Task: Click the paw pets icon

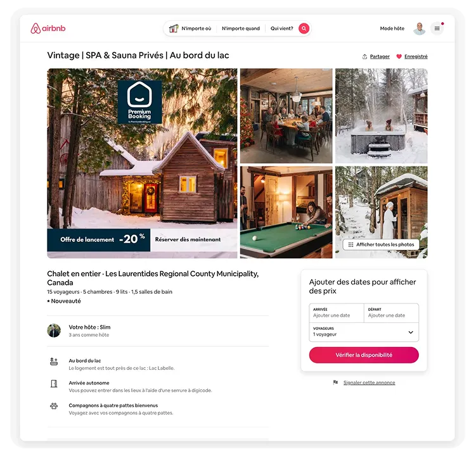Action: [x=54, y=406]
